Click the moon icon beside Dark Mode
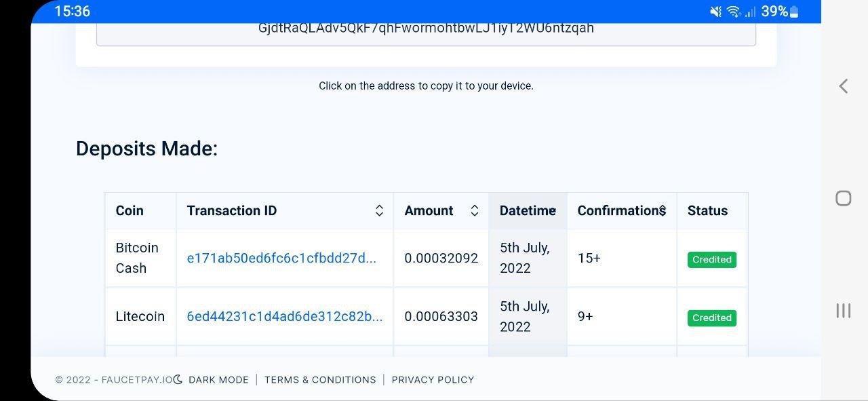 coord(178,379)
